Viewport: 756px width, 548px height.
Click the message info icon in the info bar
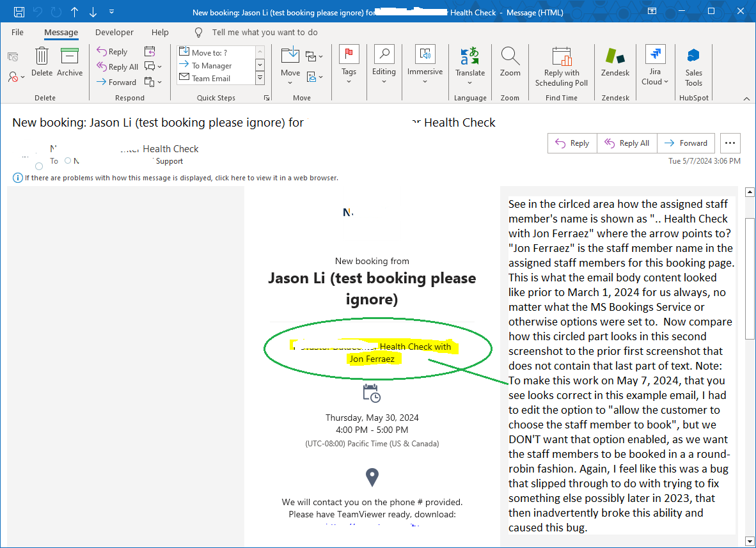point(17,178)
